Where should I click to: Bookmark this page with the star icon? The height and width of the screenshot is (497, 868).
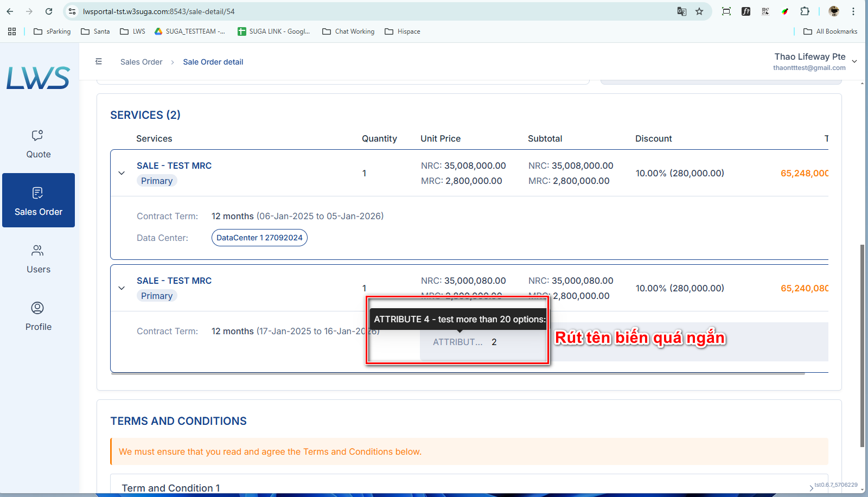coord(699,11)
